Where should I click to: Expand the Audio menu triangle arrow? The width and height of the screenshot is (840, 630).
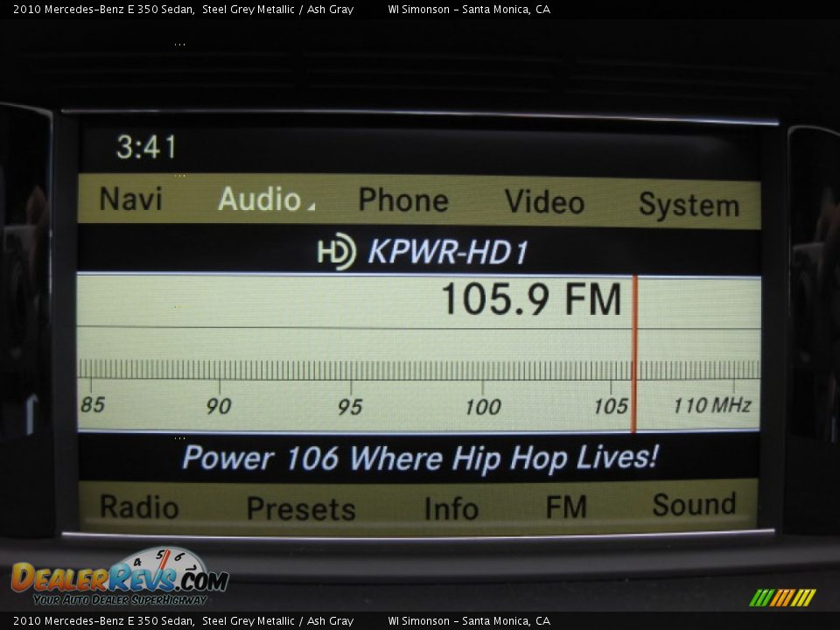[x=311, y=207]
